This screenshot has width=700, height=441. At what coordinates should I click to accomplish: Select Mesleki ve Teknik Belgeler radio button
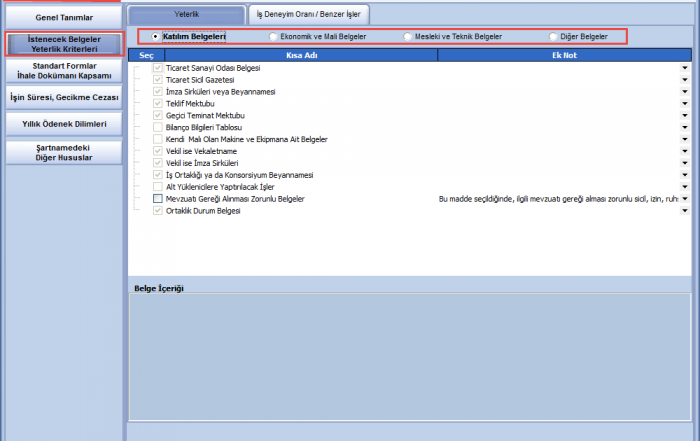tap(406, 36)
